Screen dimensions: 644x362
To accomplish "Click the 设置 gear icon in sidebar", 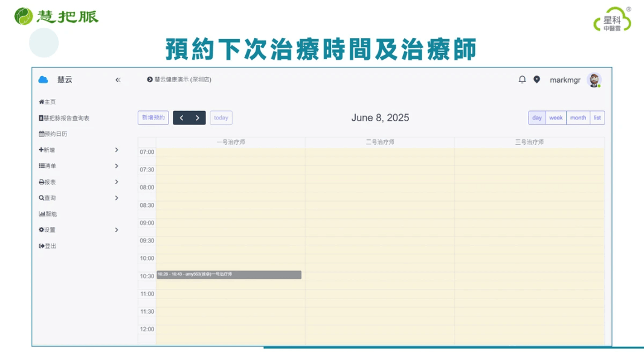I will (42, 230).
